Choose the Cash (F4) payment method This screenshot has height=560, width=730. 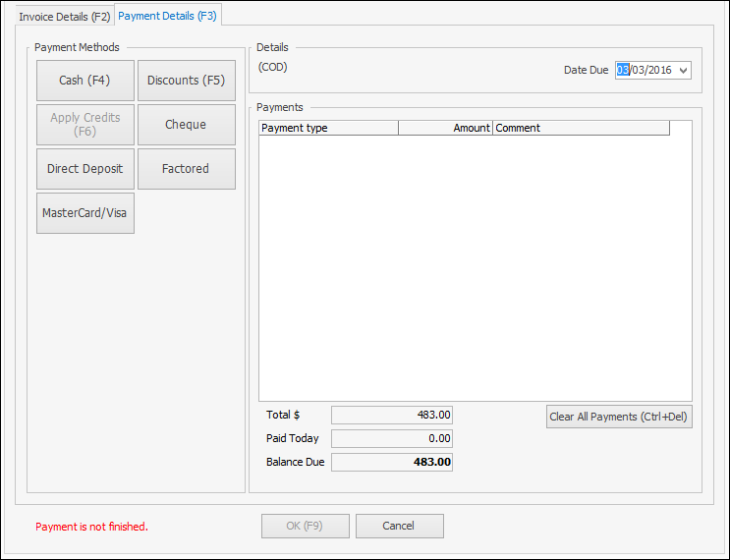85,80
